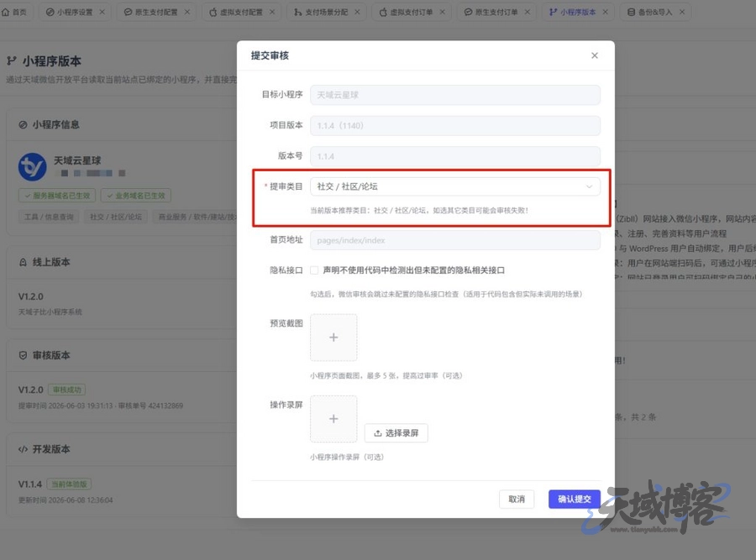Click the 取消 button

pyautogui.click(x=517, y=499)
